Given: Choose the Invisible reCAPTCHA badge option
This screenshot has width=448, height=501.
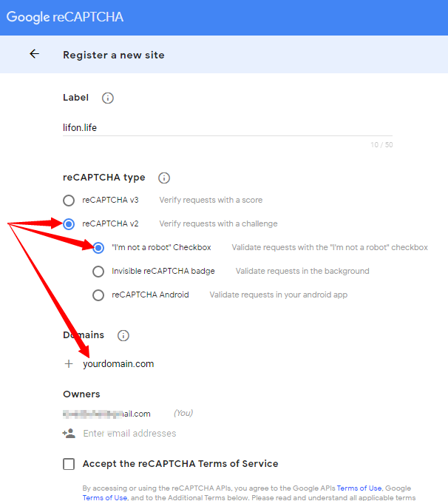Looking at the screenshot, I should [x=98, y=272].
